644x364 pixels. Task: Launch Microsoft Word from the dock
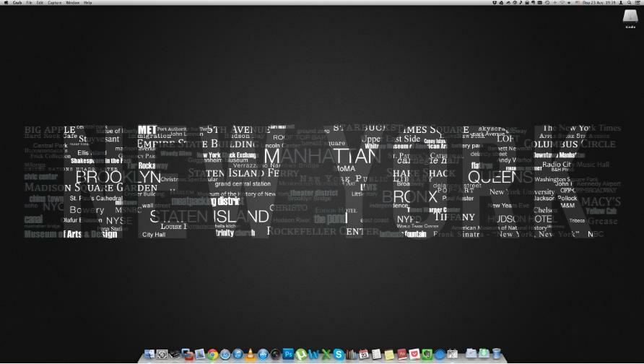pos(314,354)
